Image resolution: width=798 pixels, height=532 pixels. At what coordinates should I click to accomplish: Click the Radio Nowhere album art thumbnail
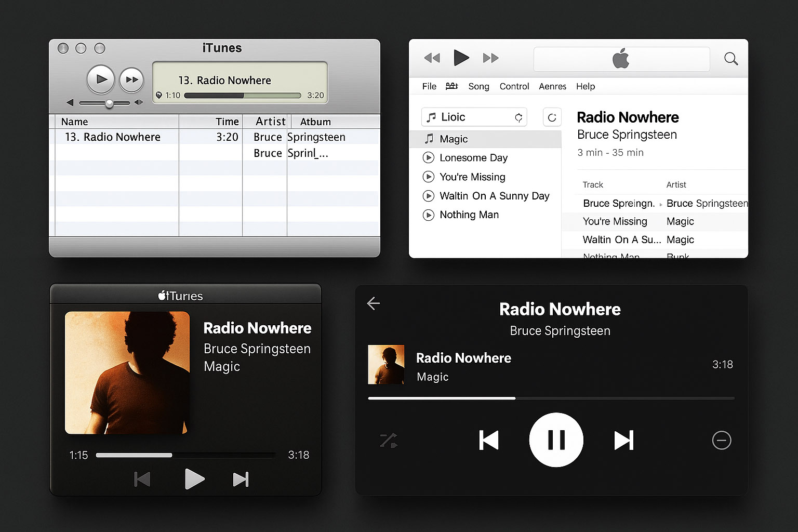(386, 364)
